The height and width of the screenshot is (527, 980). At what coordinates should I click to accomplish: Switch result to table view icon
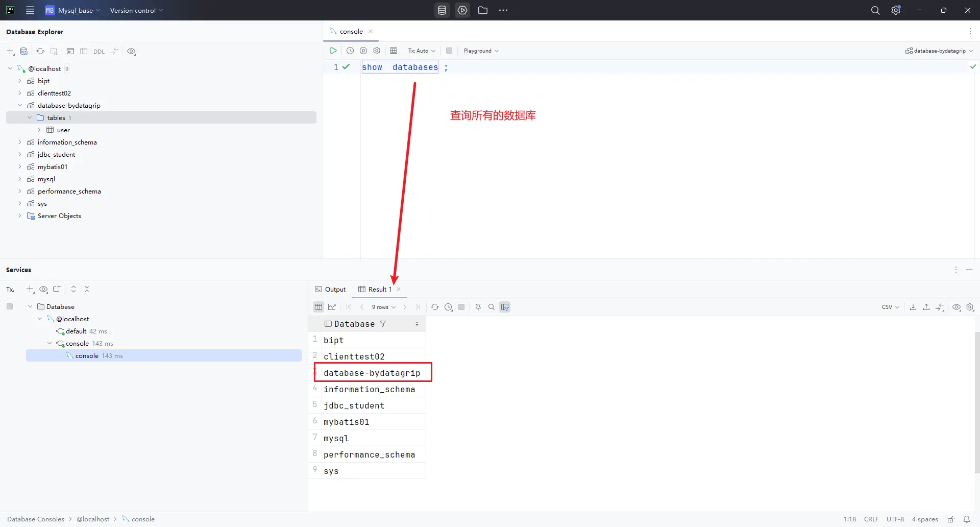[318, 307]
